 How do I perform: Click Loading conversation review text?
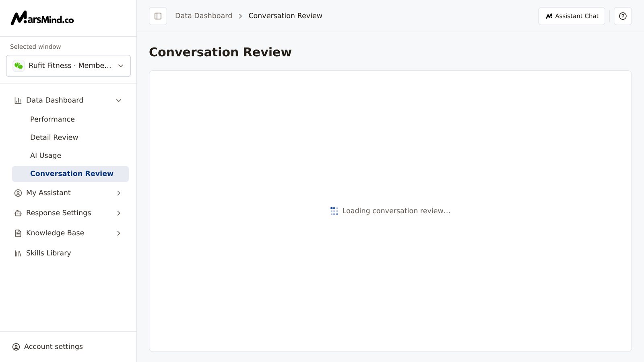(396, 211)
